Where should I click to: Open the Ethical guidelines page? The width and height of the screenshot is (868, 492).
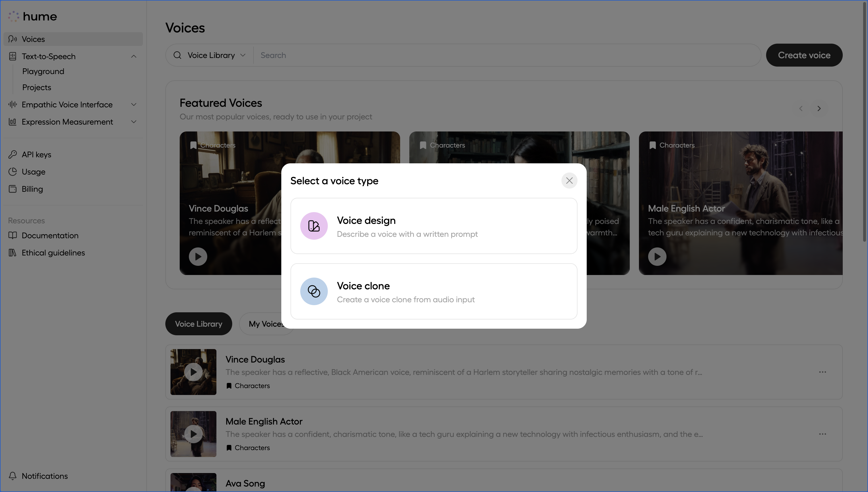tap(53, 252)
